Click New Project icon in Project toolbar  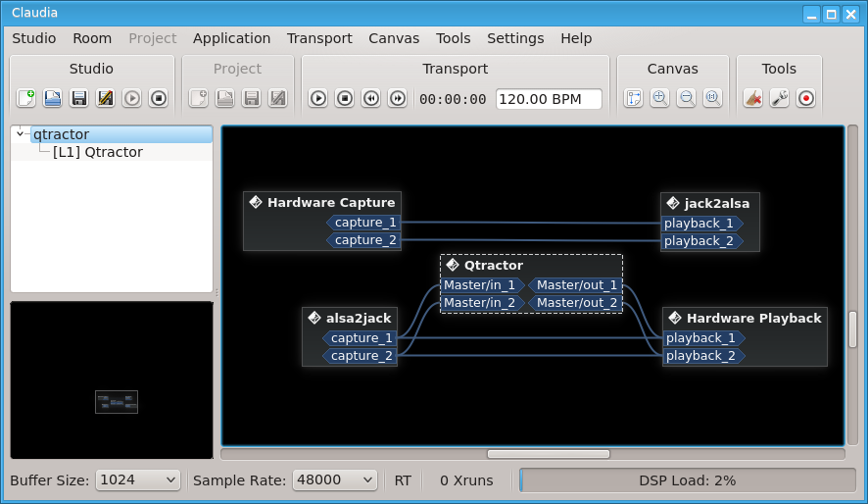point(199,99)
